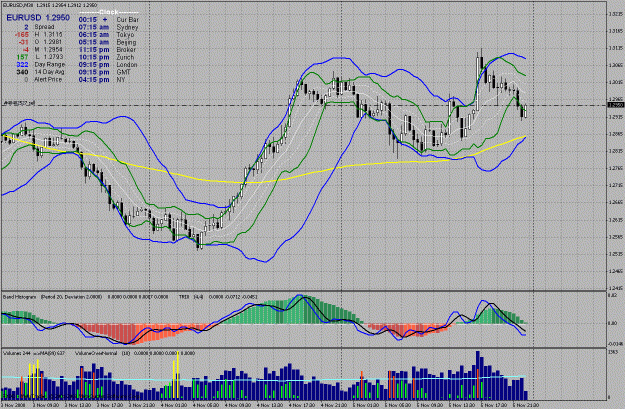The width and height of the screenshot is (625, 409).
Task: Click the Spread label
Action: [x=44, y=27]
